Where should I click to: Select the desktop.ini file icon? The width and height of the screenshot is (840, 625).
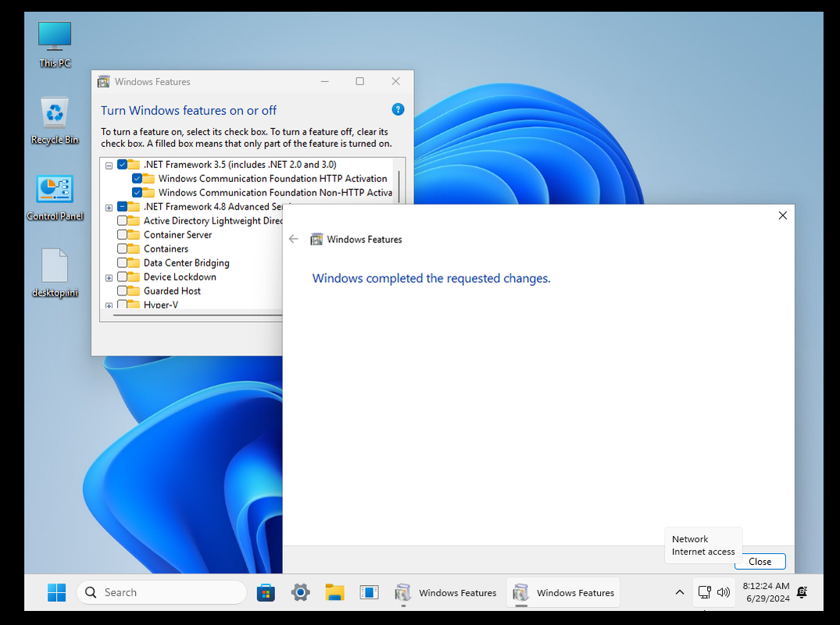coord(55,273)
